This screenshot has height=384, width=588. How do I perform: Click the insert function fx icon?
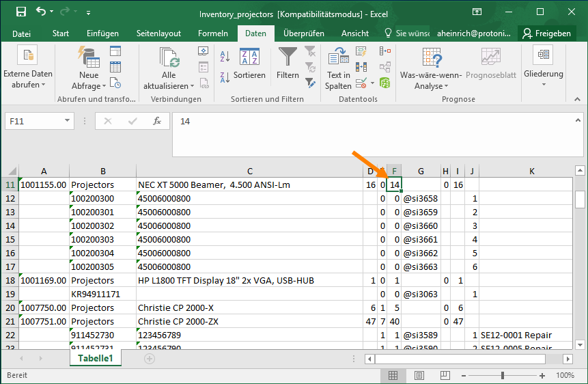[x=156, y=121]
